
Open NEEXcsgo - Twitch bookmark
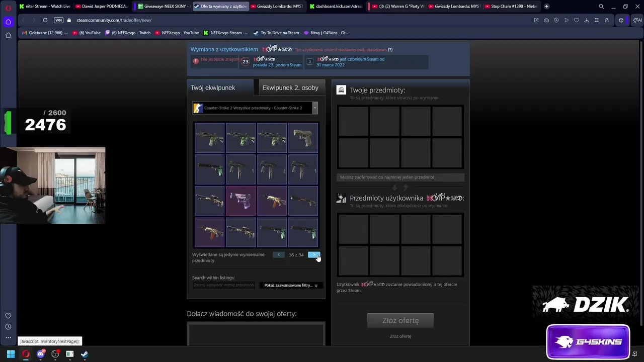point(128,33)
